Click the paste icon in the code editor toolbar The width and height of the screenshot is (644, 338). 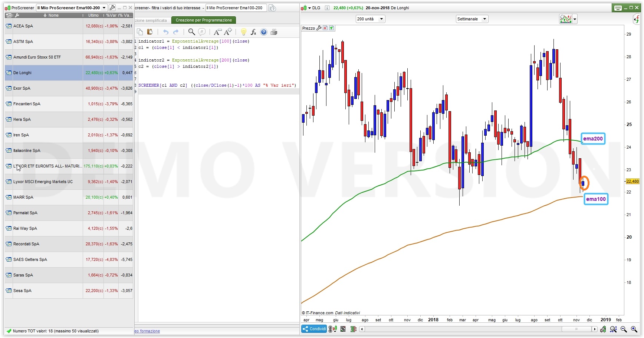[150, 32]
